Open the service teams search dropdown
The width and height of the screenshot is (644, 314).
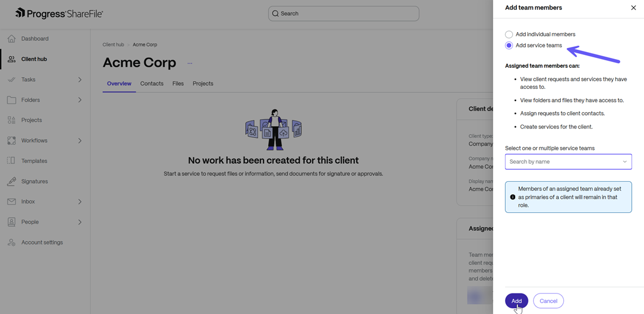pyautogui.click(x=568, y=161)
